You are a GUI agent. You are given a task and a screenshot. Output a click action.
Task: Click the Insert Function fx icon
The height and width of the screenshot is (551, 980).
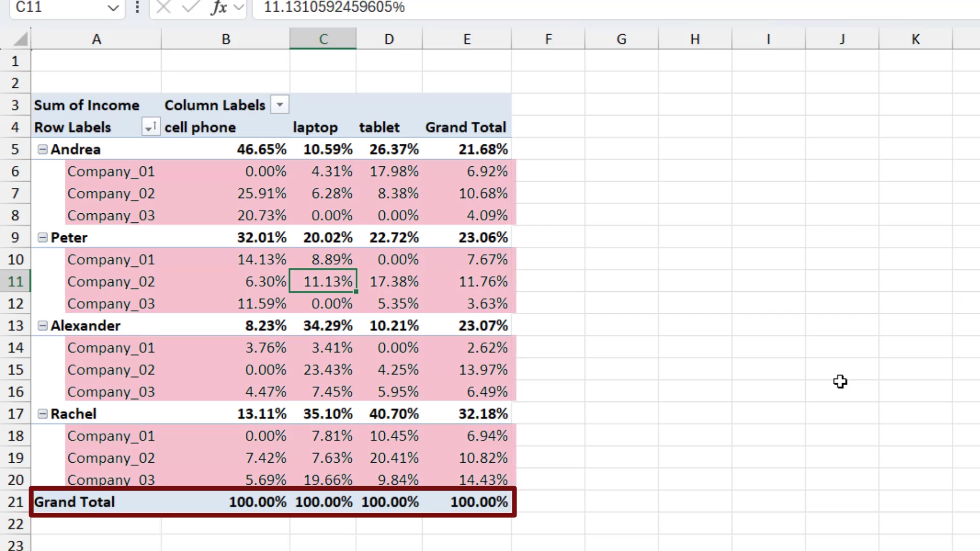[218, 7]
